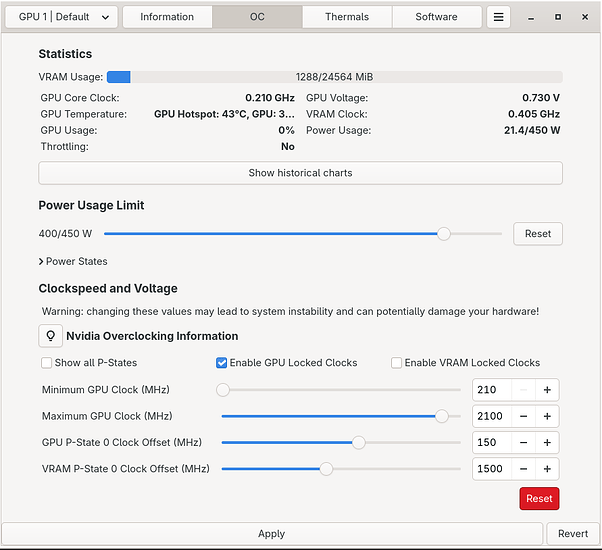602x550 pixels.
Task: Expand the Power States section
Action: 73,261
